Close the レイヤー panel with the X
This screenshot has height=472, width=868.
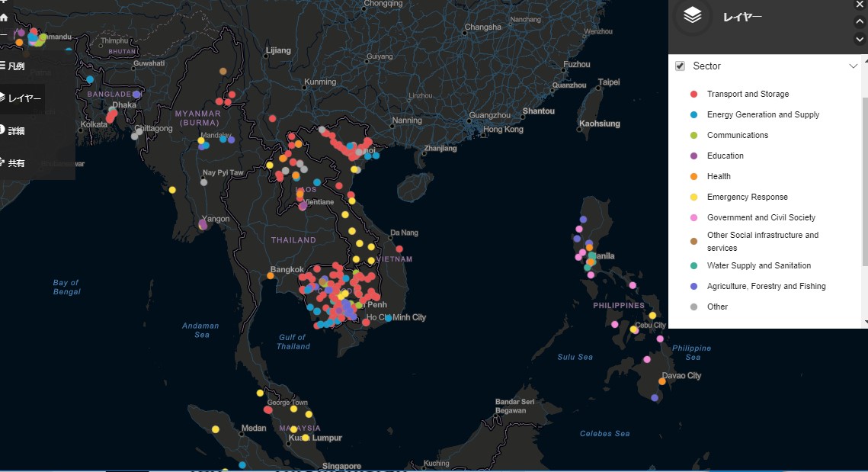click(860, 5)
